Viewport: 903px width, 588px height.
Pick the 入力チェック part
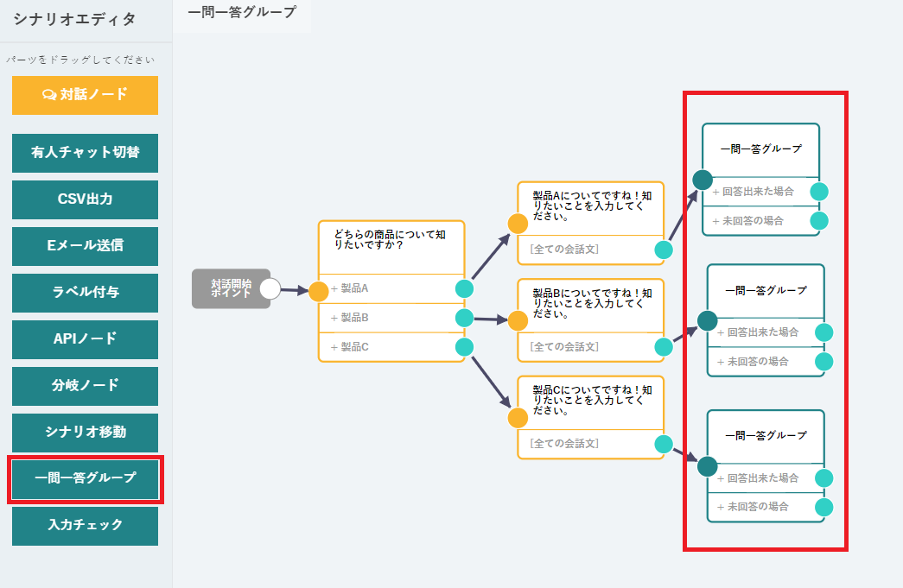click(x=86, y=526)
